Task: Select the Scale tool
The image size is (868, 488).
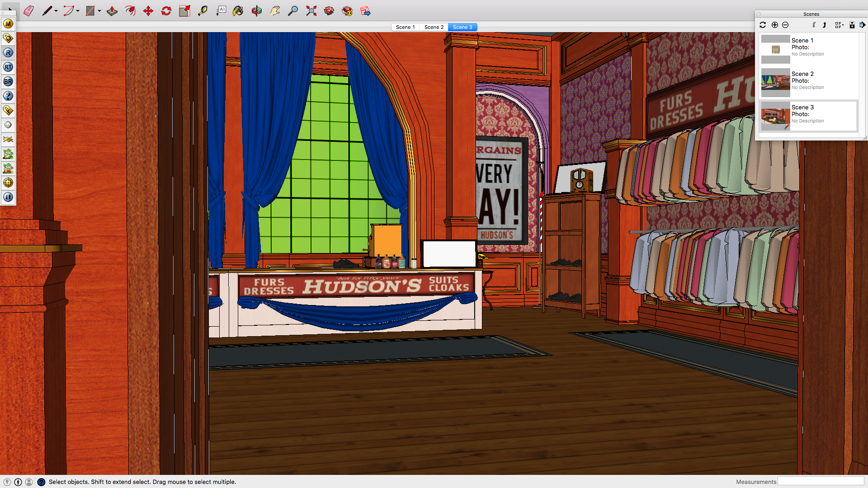Action: click(x=184, y=11)
